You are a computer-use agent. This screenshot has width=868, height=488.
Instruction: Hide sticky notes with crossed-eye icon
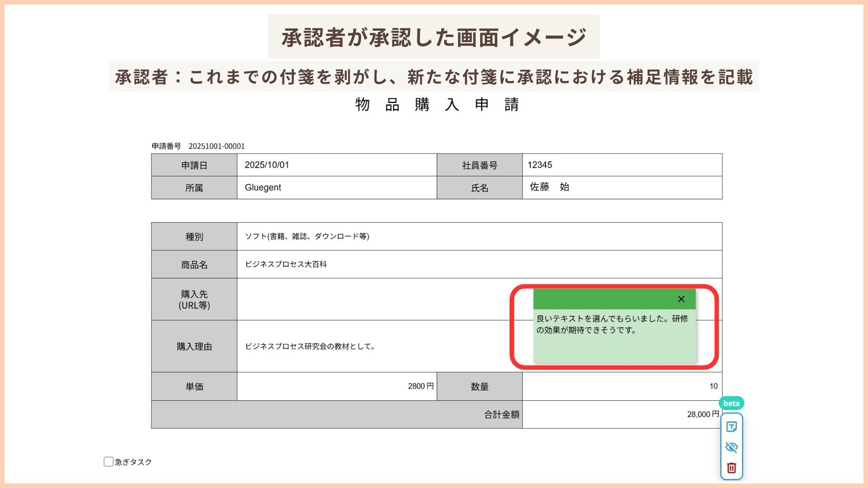pyautogui.click(x=731, y=447)
